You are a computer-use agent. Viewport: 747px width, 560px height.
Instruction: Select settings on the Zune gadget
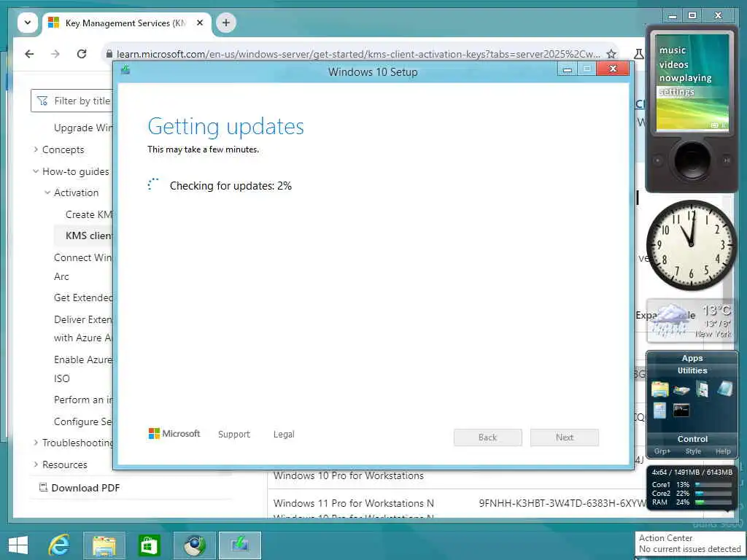[676, 91]
